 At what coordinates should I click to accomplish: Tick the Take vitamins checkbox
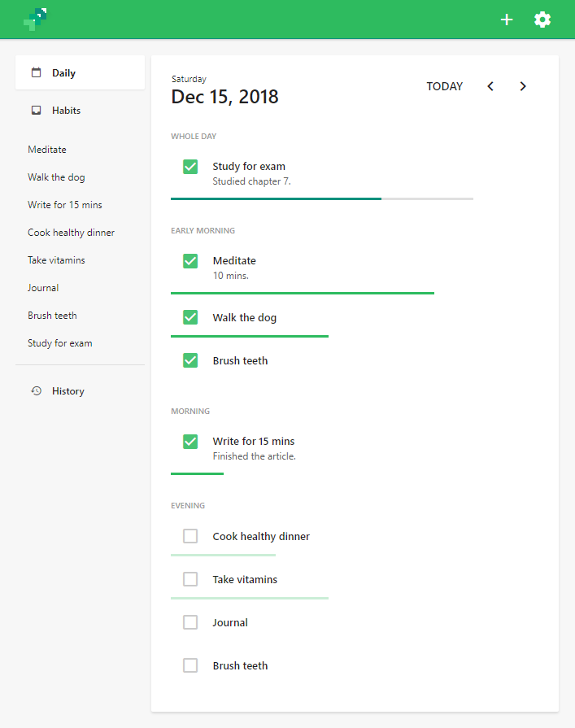point(190,579)
